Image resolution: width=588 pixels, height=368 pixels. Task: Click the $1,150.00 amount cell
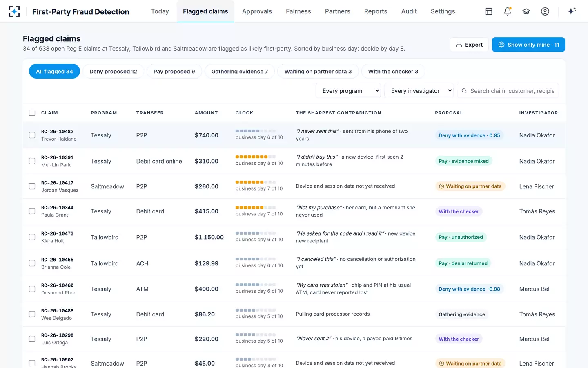[209, 237]
